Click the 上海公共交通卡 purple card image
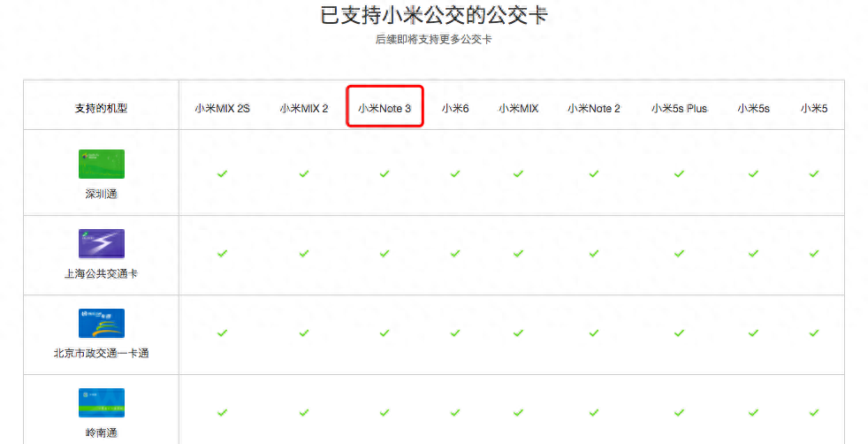 tap(102, 243)
